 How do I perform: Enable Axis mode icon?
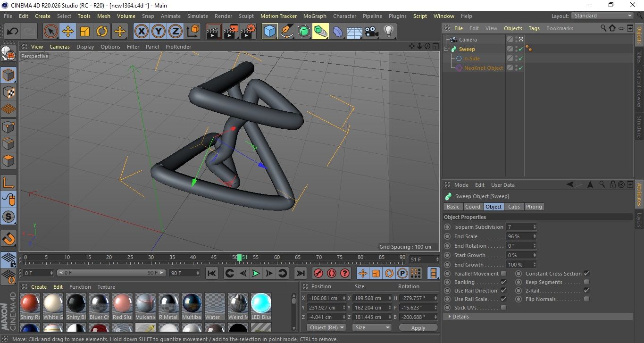8,183
